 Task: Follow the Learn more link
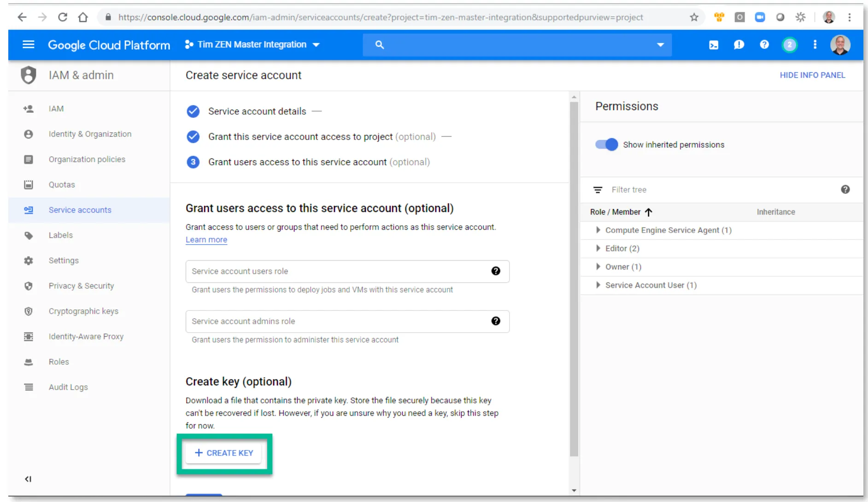206,240
